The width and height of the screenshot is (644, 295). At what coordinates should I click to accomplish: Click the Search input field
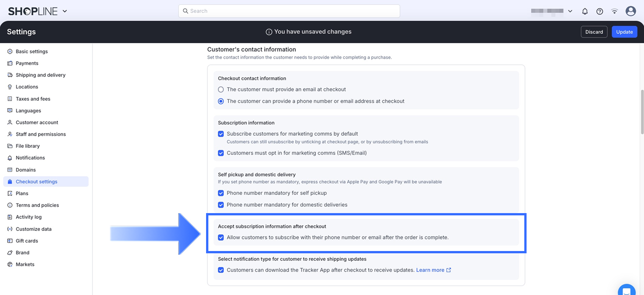click(x=289, y=11)
